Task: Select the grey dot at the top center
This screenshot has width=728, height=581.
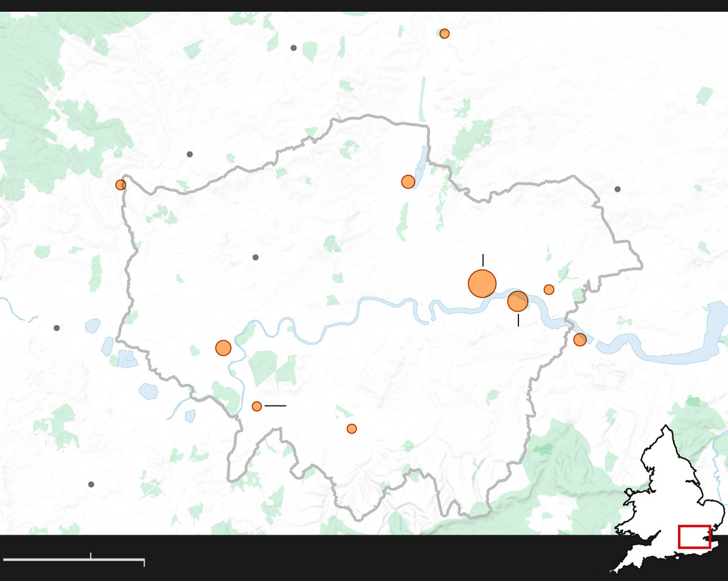Action: [x=294, y=48]
